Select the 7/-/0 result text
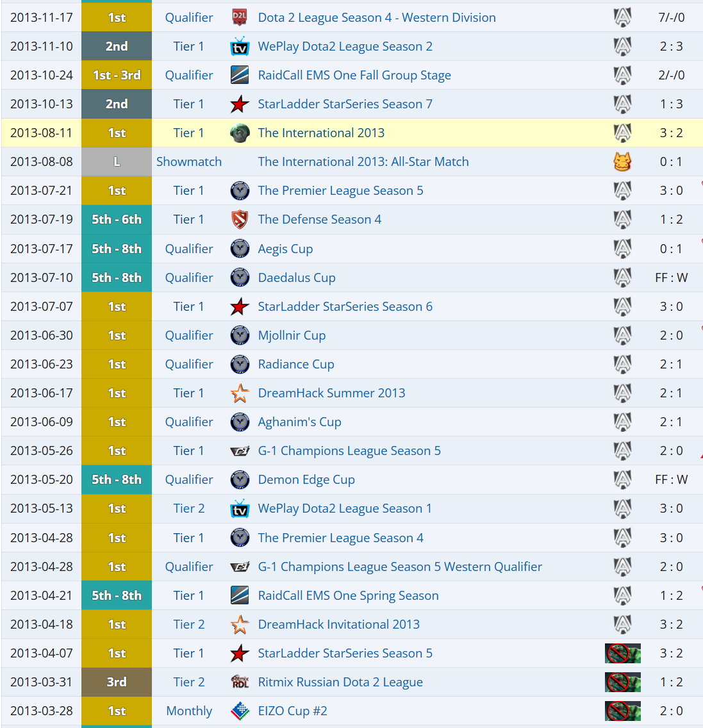 [672, 18]
